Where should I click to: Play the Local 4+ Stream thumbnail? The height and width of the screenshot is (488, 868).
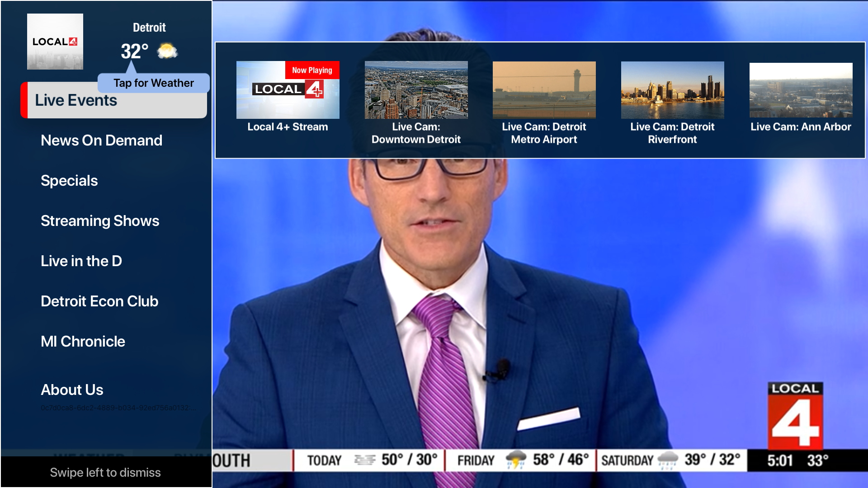[288, 90]
